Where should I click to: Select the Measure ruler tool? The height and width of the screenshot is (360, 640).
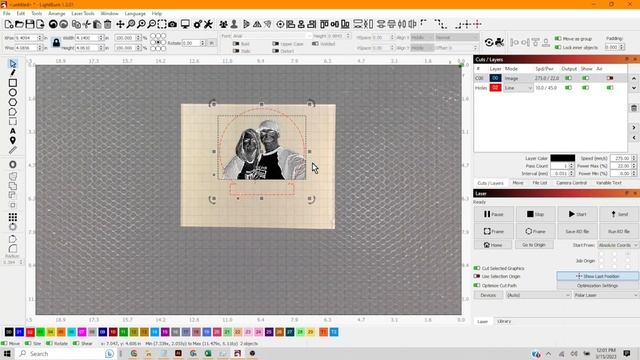coord(13,150)
